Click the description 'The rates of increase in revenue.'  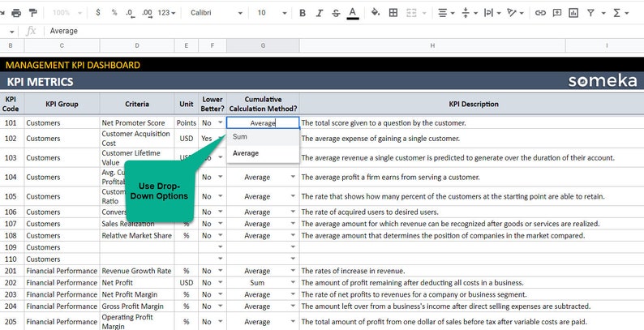(x=353, y=271)
